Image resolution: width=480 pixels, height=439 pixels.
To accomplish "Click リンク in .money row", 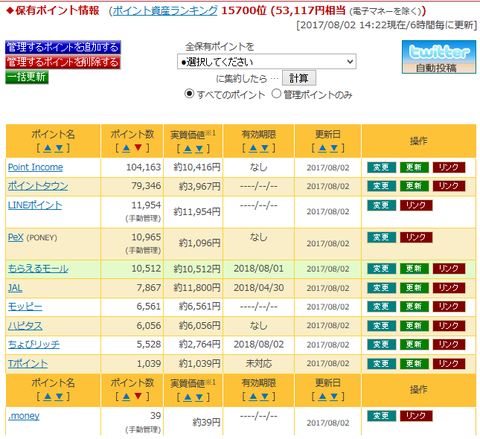I will click(416, 416).
